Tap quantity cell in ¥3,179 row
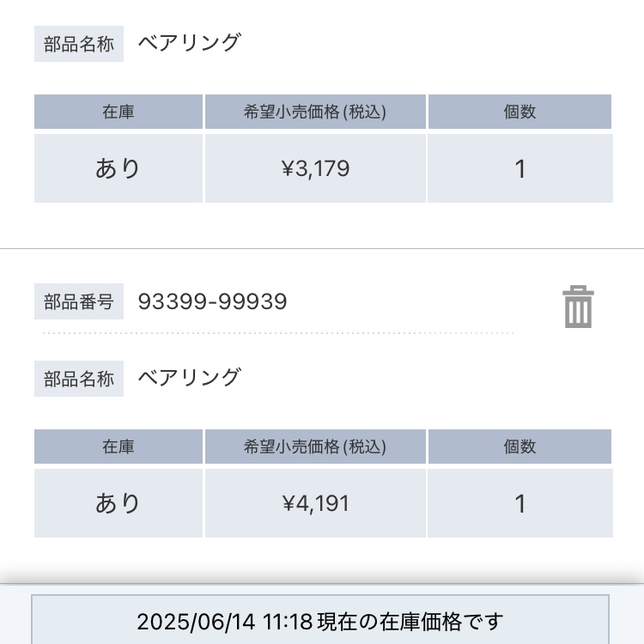 pos(519,168)
